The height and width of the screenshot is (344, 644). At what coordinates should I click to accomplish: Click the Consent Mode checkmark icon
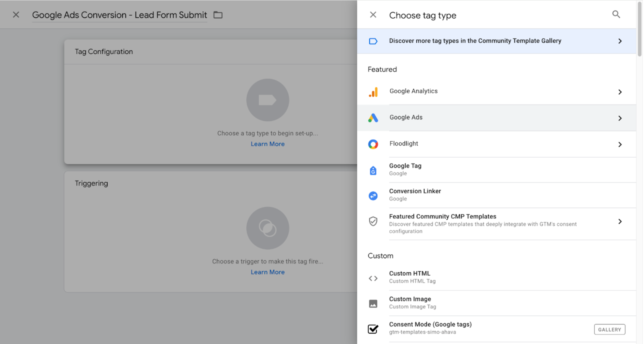tap(373, 329)
